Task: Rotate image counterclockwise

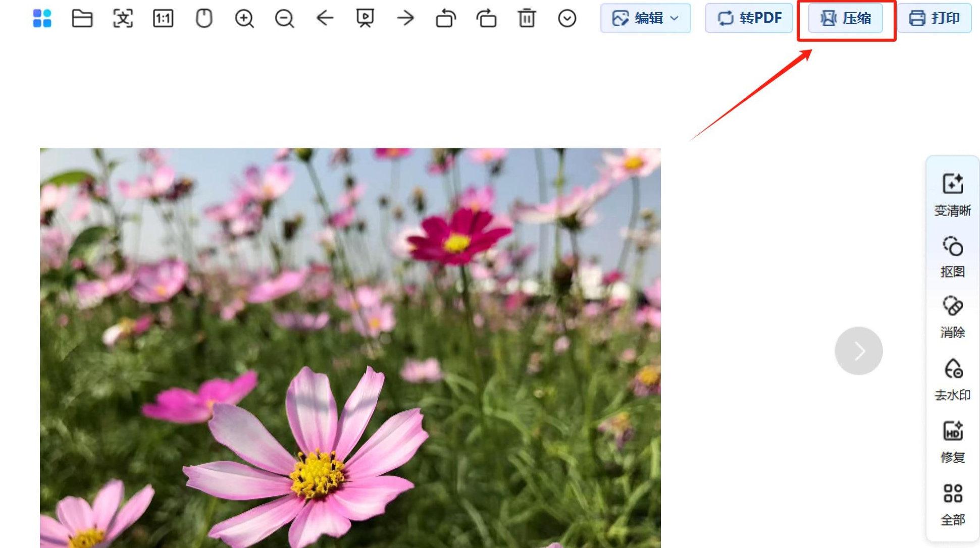Action: pos(446,19)
